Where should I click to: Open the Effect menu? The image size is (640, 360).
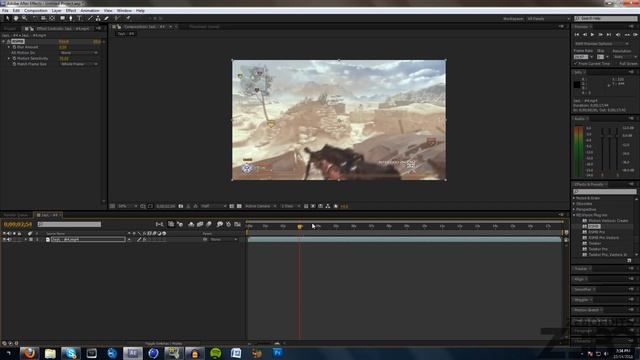pos(71,11)
